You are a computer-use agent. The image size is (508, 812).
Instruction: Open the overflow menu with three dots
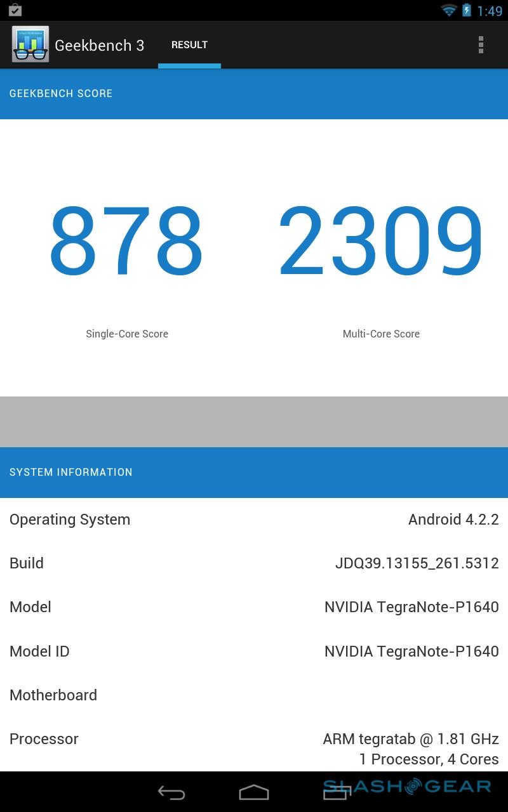click(x=481, y=44)
